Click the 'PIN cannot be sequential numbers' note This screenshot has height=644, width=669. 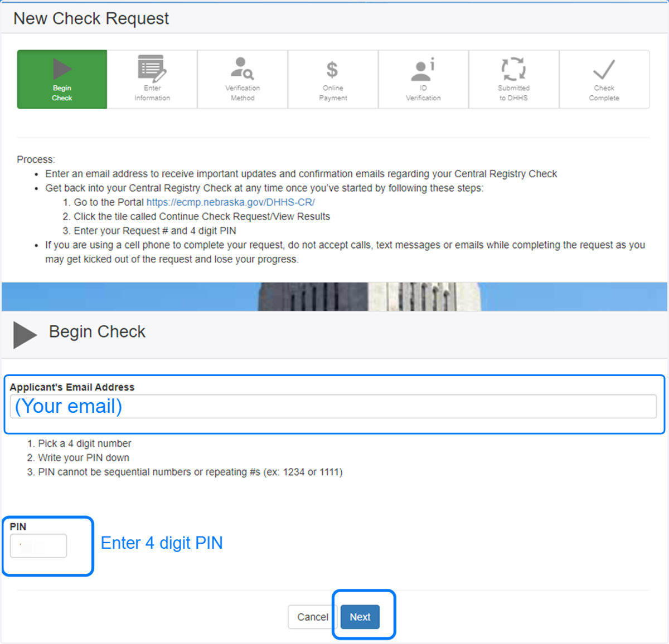190,472
